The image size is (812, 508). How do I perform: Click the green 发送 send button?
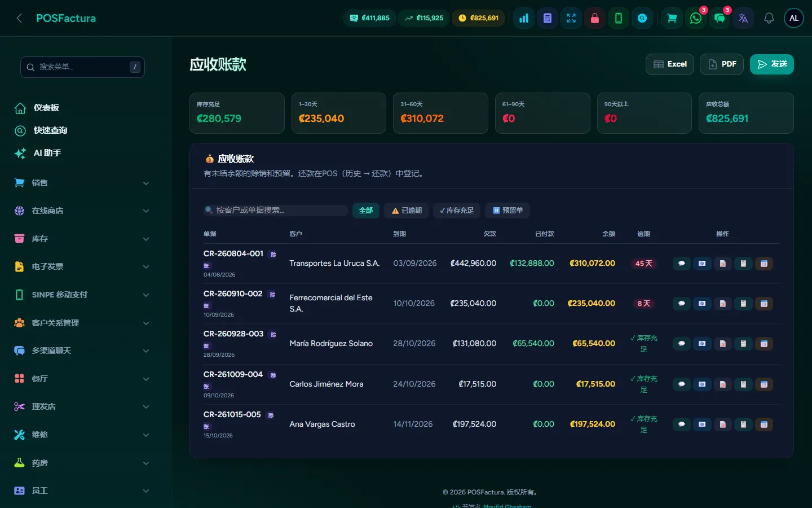click(772, 64)
